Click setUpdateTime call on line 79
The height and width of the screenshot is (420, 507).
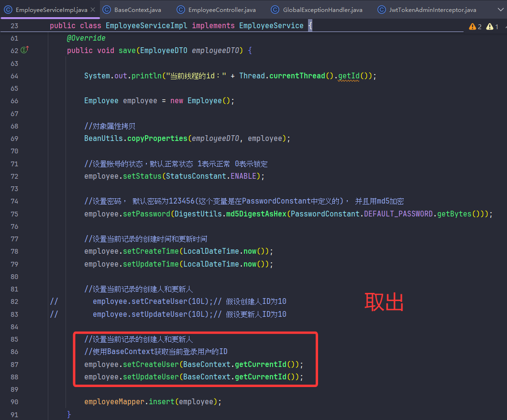pos(151,264)
